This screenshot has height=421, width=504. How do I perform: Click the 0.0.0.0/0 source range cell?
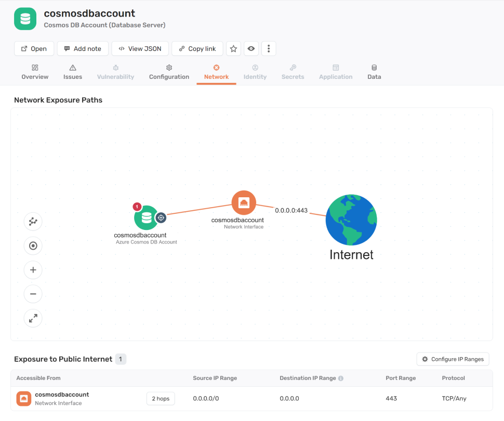(206, 399)
